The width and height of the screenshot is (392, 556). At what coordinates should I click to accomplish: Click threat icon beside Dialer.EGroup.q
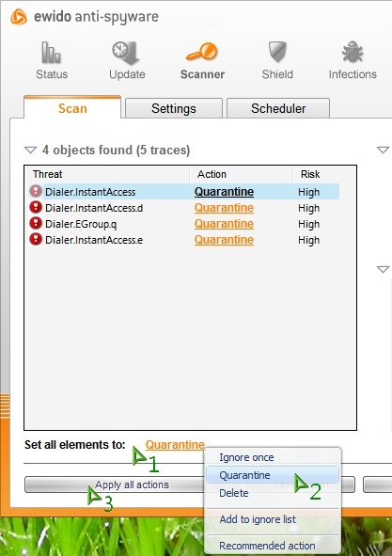pyautogui.click(x=36, y=223)
